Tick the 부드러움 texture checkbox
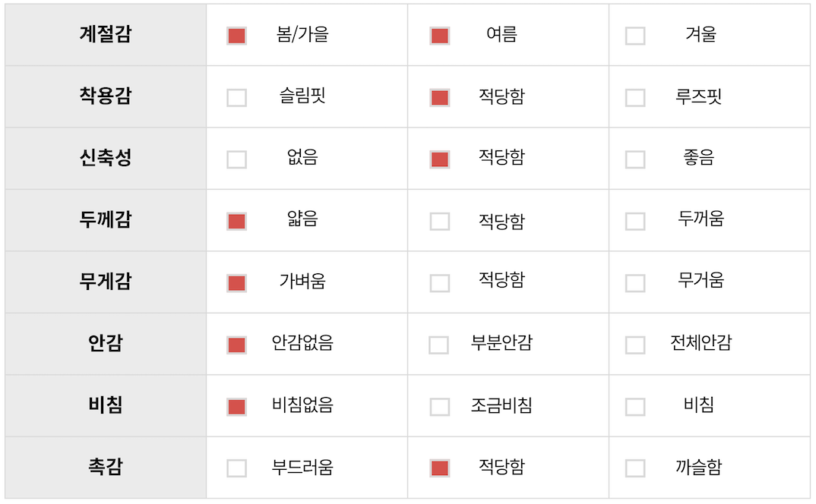Screen dimensions: 816x504 coord(236,468)
